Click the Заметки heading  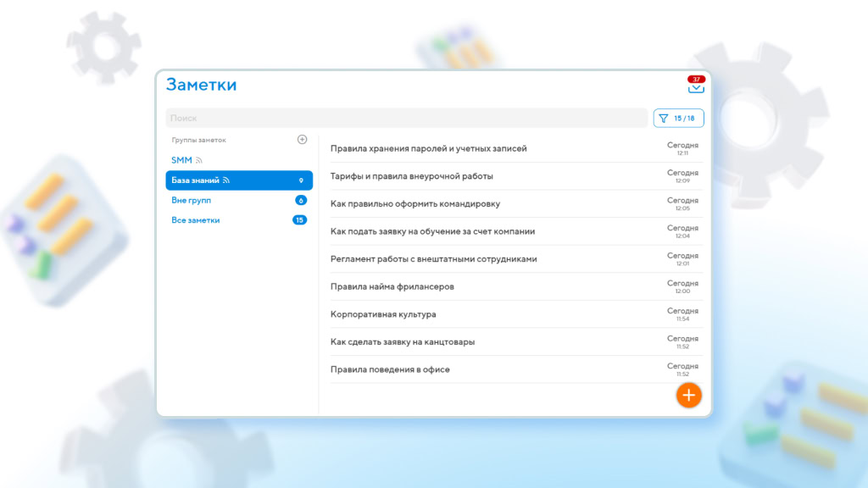pyautogui.click(x=201, y=85)
